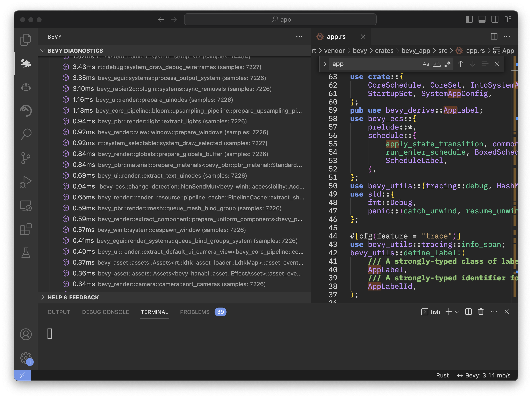Toggle Match Whole Word in find widget
Screen dimensions: 532x398
tap(436, 64)
